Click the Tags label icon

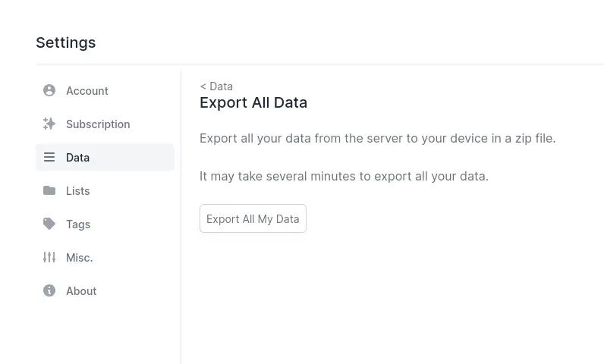pos(49,224)
